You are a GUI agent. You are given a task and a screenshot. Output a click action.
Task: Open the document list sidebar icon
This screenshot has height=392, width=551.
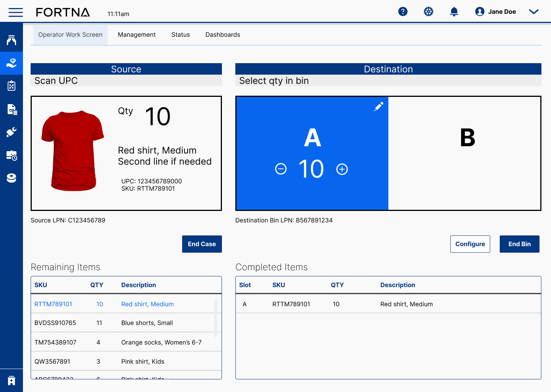pyautogui.click(x=12, y=109)
